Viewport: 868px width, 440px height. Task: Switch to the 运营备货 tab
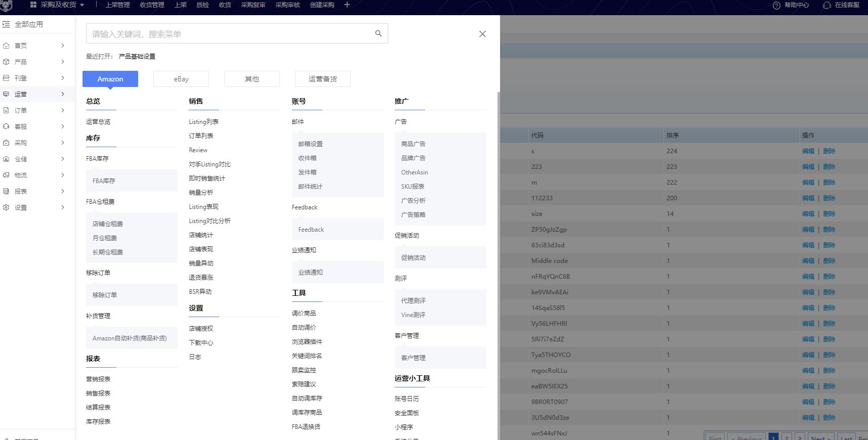323,79
